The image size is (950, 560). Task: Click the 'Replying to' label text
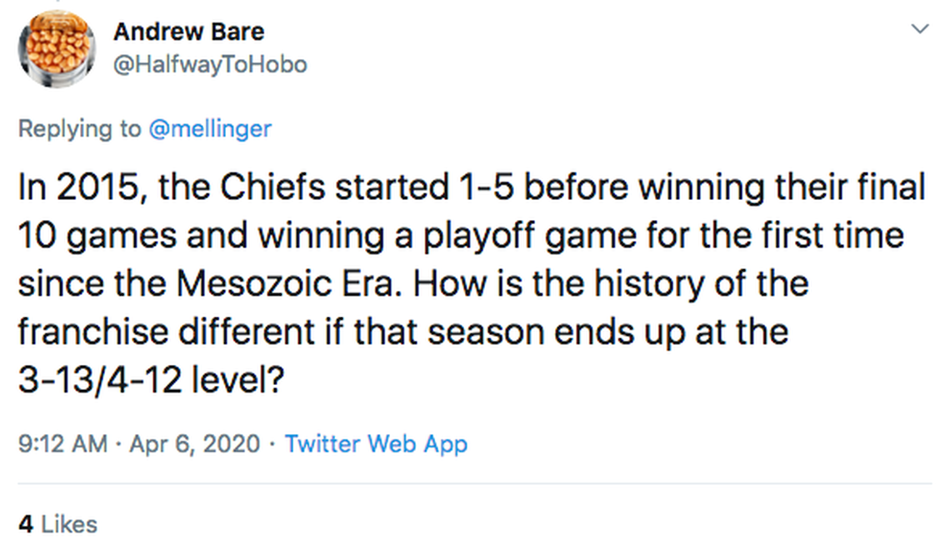coord(79,129)
